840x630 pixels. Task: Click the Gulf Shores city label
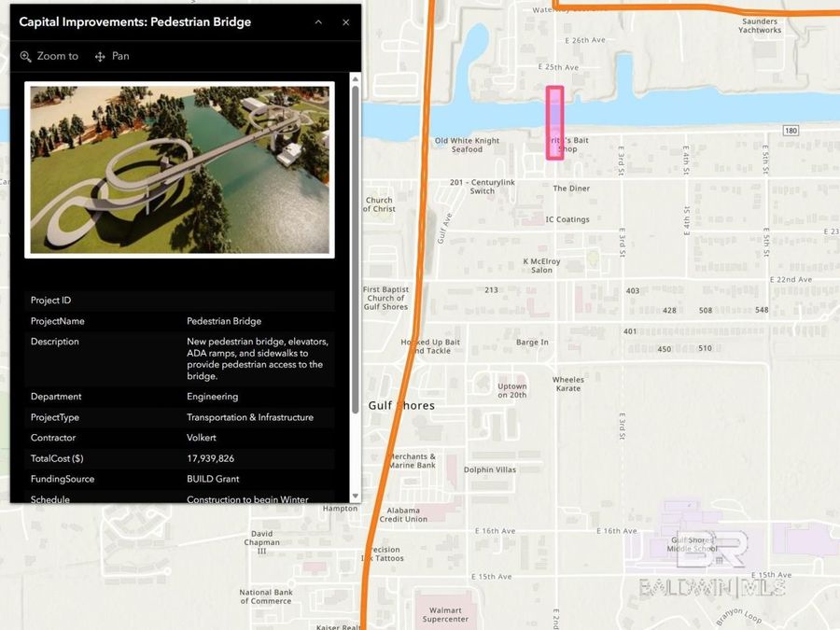coord(401,406)
